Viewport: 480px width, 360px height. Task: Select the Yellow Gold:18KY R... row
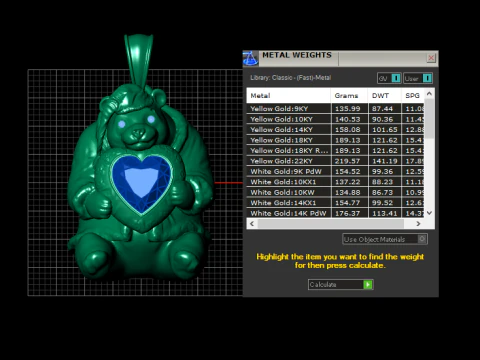coord(335,150)
